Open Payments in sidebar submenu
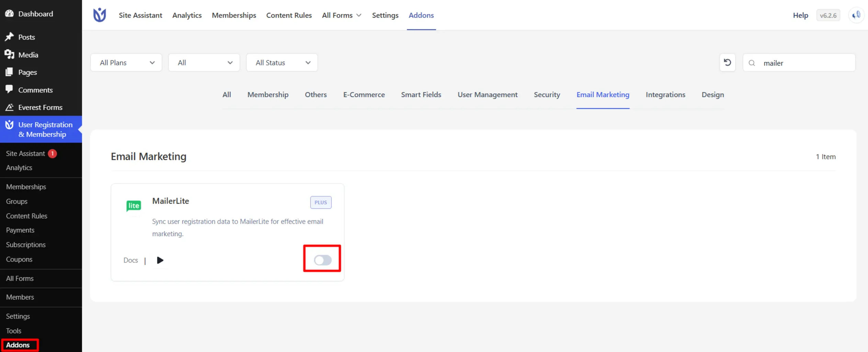Image resolution: width=868 pixels, height=352 pixels. pos(20,230)
